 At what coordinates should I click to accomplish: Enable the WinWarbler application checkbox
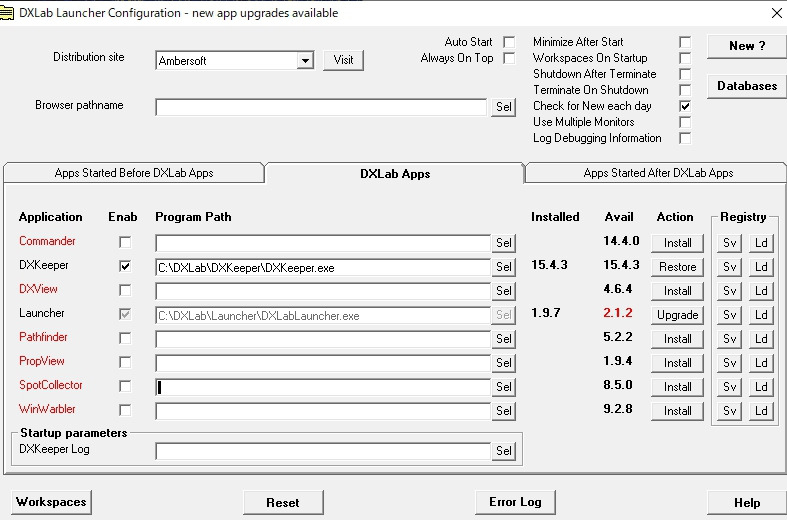[125, 410]
